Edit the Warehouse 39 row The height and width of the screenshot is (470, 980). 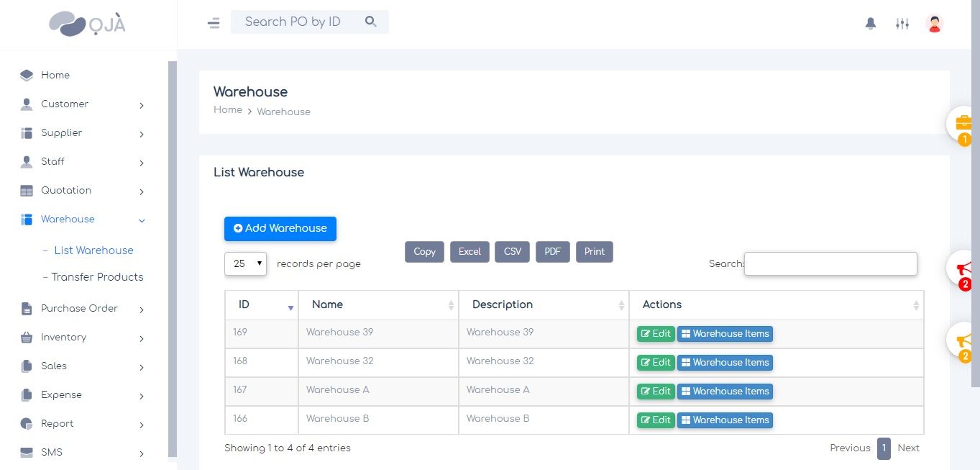pyautogui.click(x=656, y=334)
